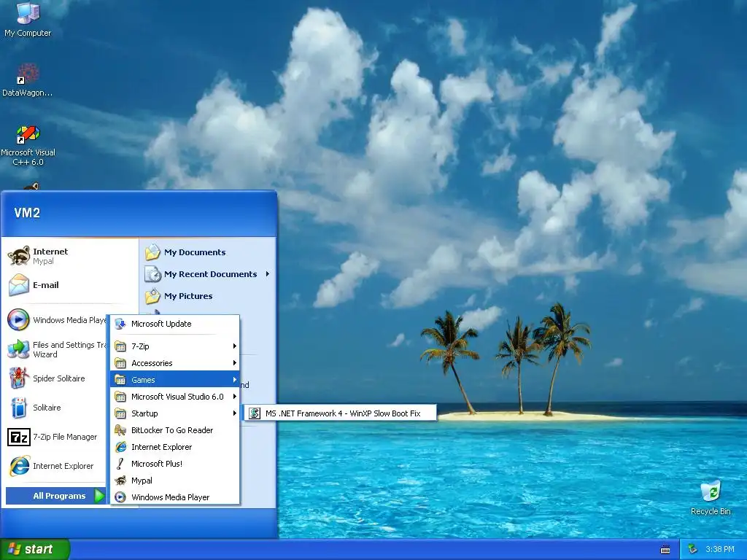747x560 pixels.
Task: Launch MS .NET Framework 4 - WinXP Slow Boot Fix
Action: (340, 413)
